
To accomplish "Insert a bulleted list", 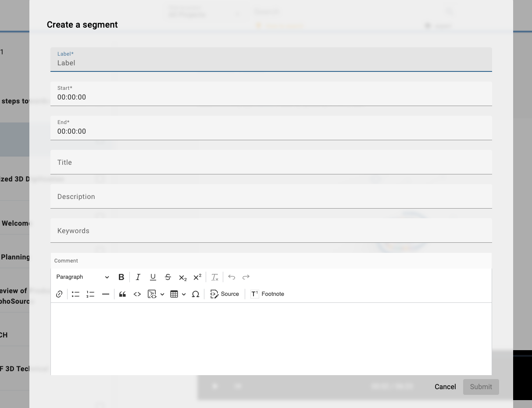I will coord(75,294).
